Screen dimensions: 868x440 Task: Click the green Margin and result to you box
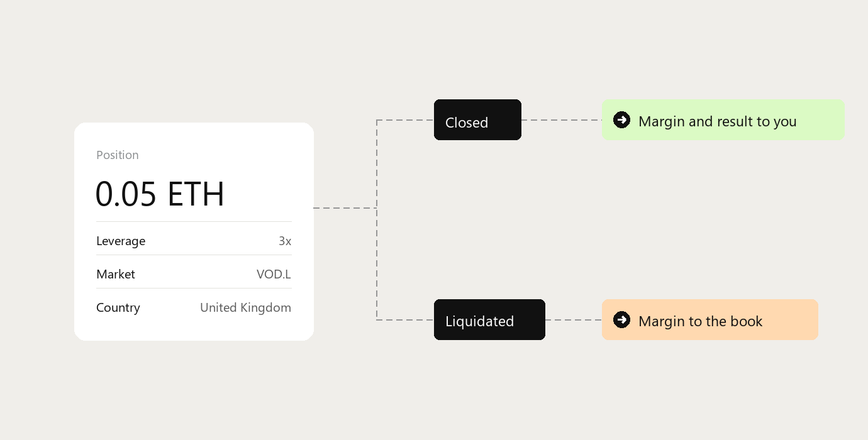[x=723, y=119]
